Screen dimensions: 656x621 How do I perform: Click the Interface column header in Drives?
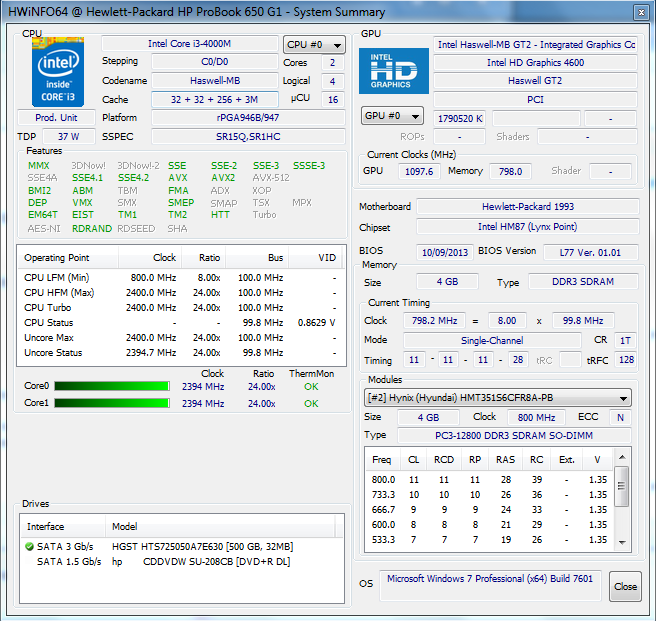62,526
